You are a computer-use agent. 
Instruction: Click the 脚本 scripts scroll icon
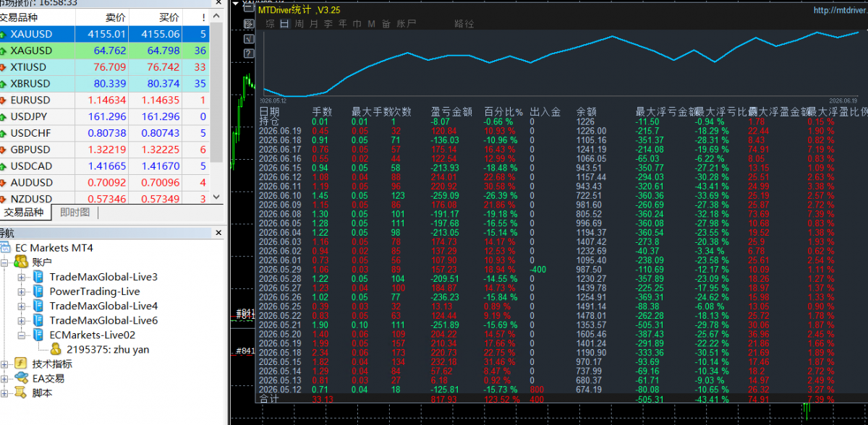coord(21,392)
